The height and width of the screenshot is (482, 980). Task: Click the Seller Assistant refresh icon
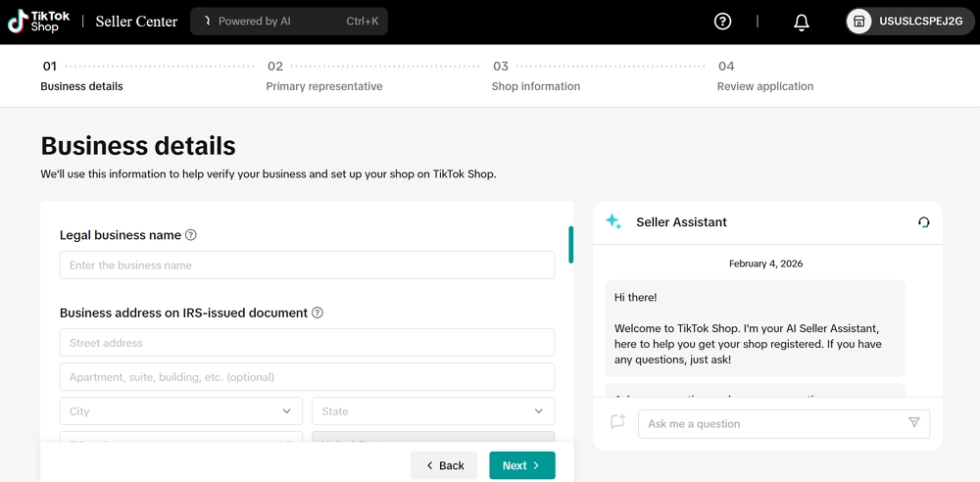pos(923,222)
